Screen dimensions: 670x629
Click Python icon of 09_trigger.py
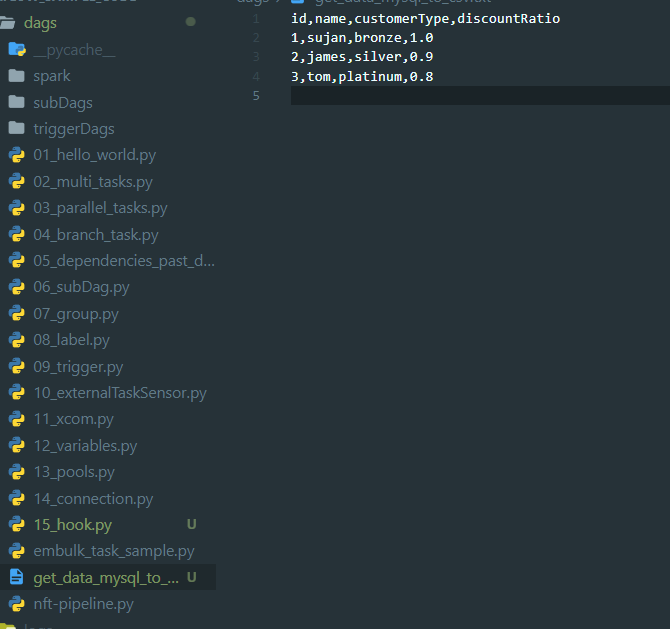pos(17,367)
